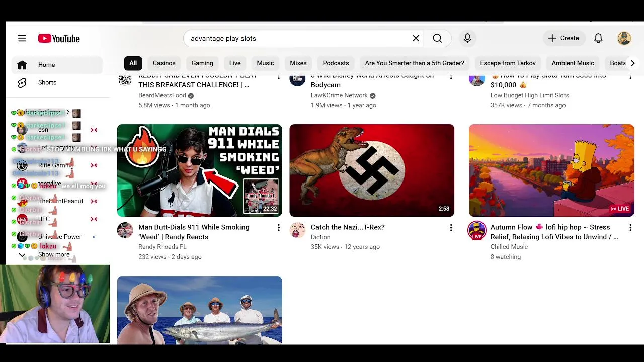Click the '232 views · 2 days ago' text
The image size is (644, 362).
click(170, 257)
